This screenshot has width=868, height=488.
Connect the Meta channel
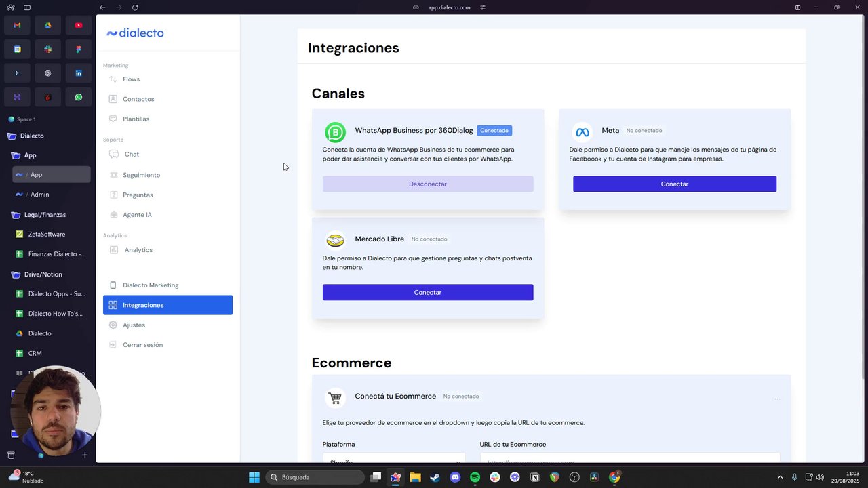(x=675, y=184)
